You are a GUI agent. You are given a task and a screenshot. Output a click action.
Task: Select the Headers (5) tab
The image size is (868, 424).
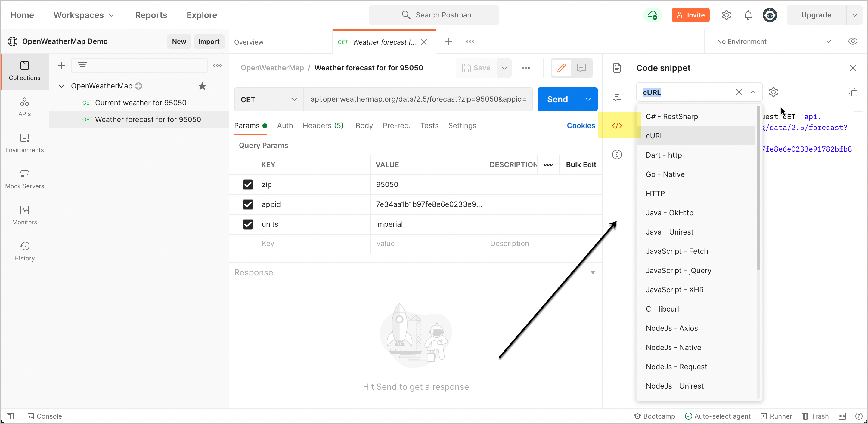coord(323,126)
